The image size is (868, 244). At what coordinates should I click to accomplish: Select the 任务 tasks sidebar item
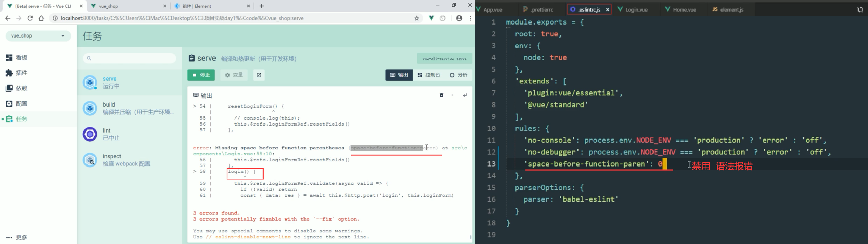tap(17, 119)
